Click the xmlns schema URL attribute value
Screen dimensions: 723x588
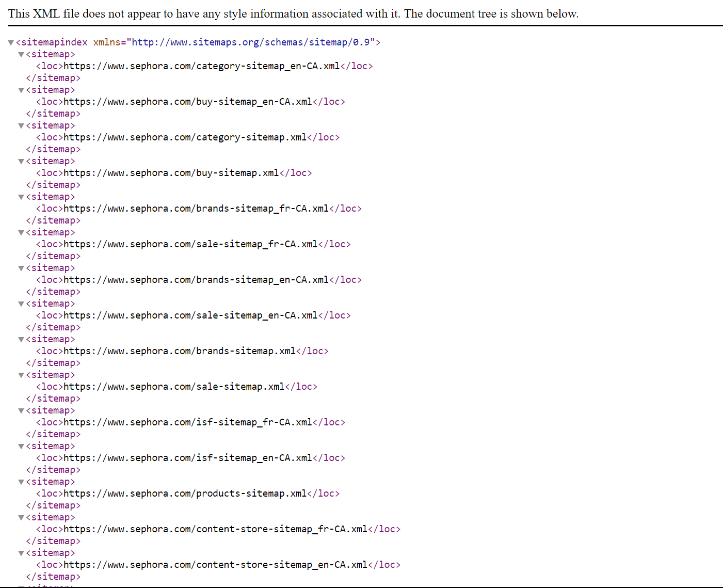click(251, 42)
